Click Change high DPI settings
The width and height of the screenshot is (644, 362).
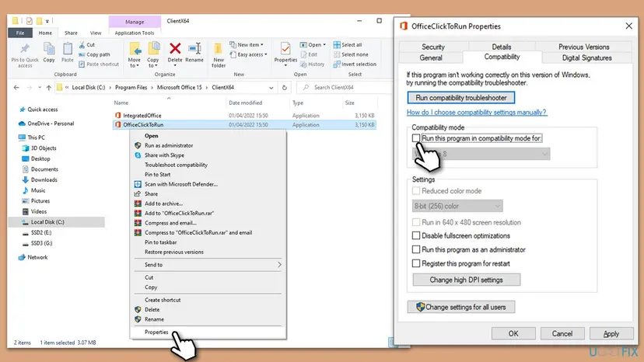pyautogui.click(x=466, y=280)
